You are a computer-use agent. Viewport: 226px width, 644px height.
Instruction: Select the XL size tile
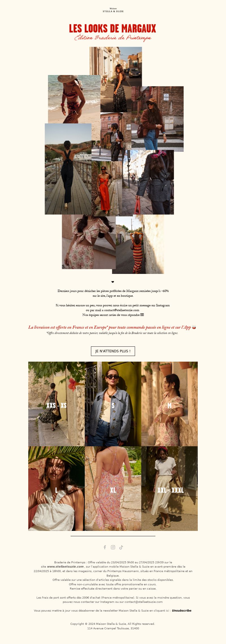coord(113,489)
